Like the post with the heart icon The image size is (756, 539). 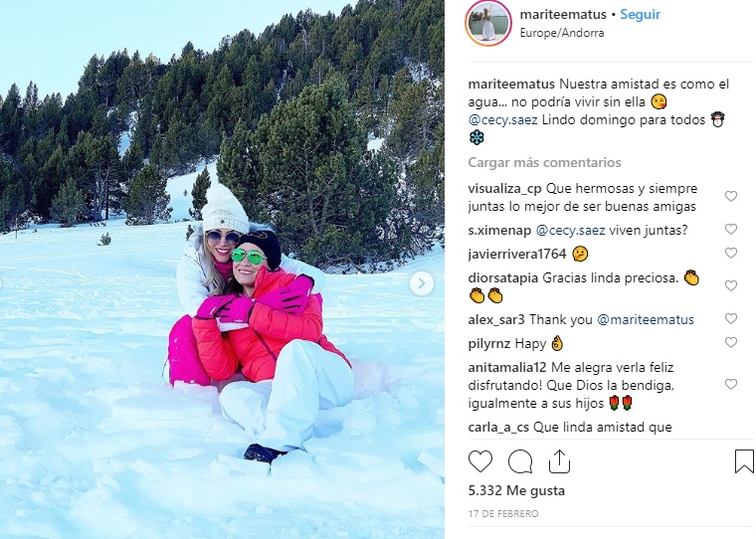(480, 461)
